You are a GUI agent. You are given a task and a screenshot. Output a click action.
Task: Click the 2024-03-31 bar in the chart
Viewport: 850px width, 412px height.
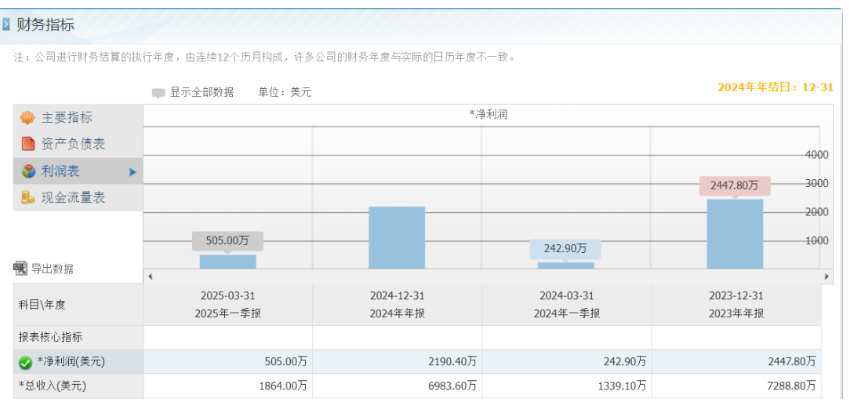[x=566, y=266]
